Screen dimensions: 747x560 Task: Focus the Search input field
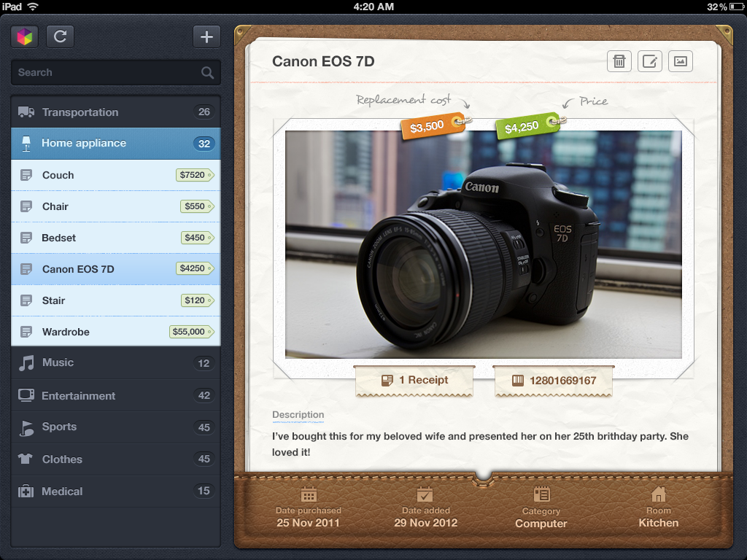click(x=116, y=72)
